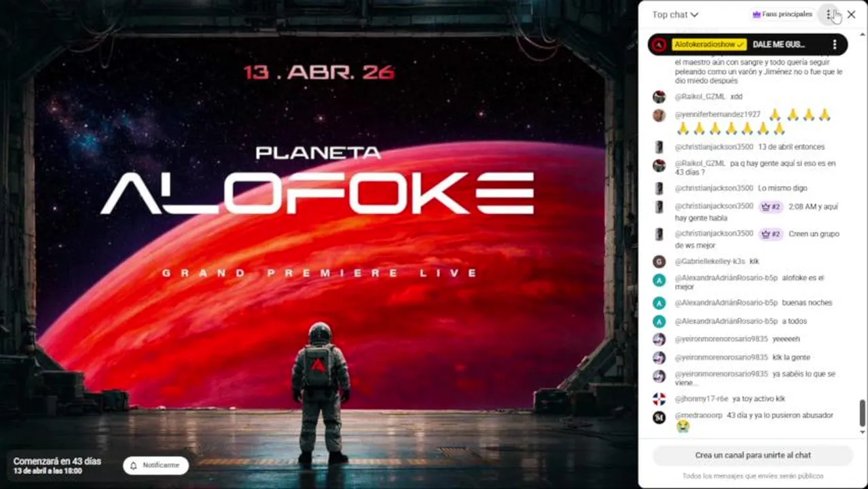868x489 pixels.
Task: Open @AlexandraAdriánRosario-b5p buenas noches username
Action: 726,303
